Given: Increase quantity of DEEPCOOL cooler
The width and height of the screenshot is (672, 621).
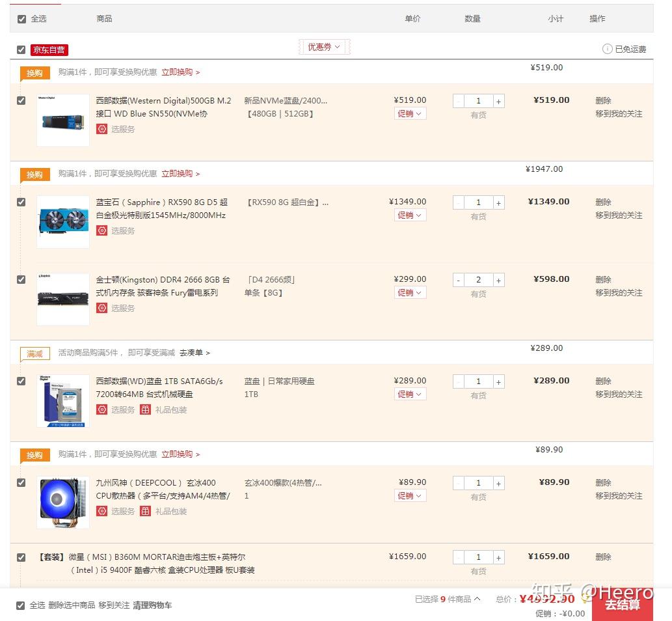Looking at the screenshot, I should [x=499, y=484].
